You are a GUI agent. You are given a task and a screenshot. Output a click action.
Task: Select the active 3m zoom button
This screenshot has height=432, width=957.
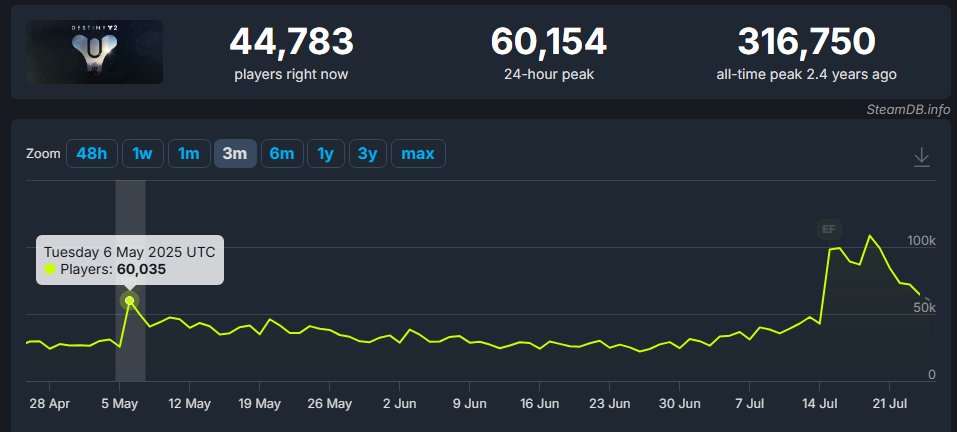coord(235,153)
